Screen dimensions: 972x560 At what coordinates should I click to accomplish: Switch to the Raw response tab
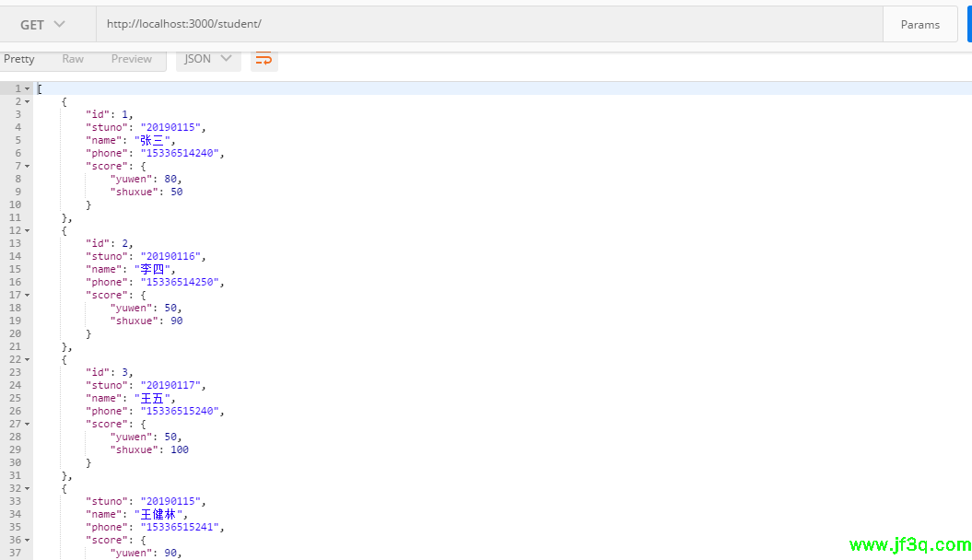[73, 59]
